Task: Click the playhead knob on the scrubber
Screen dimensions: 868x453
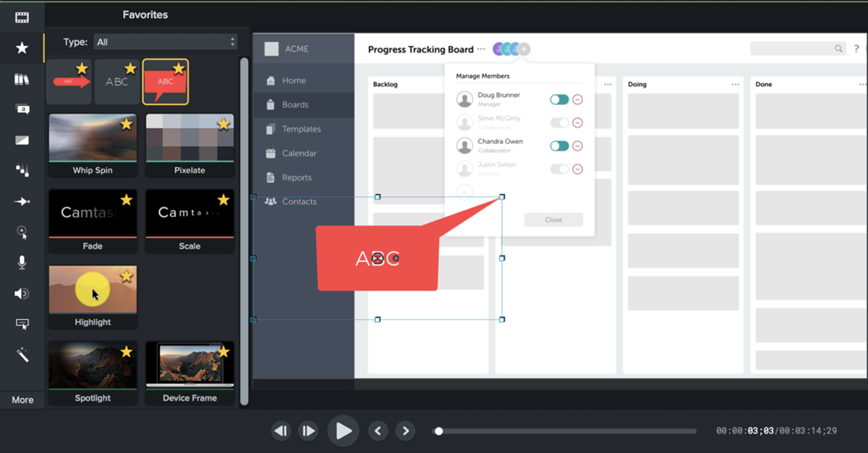Action: [438, 431]
